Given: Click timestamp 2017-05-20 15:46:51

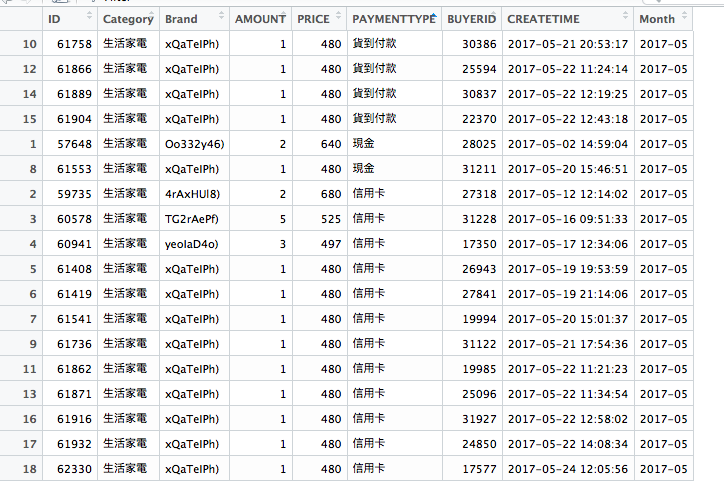Looking at the screenshot, I should (x=568, y=169).
